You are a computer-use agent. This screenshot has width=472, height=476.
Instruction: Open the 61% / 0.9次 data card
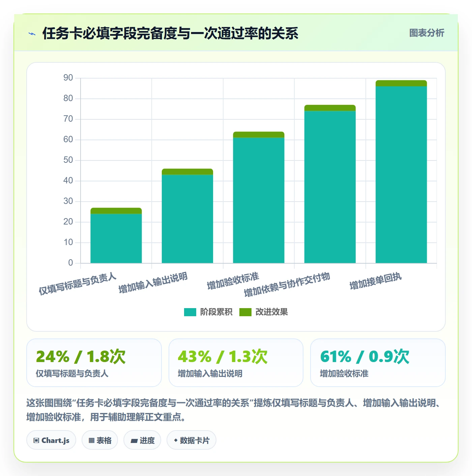pyautogui.click(x=378, y=363)
